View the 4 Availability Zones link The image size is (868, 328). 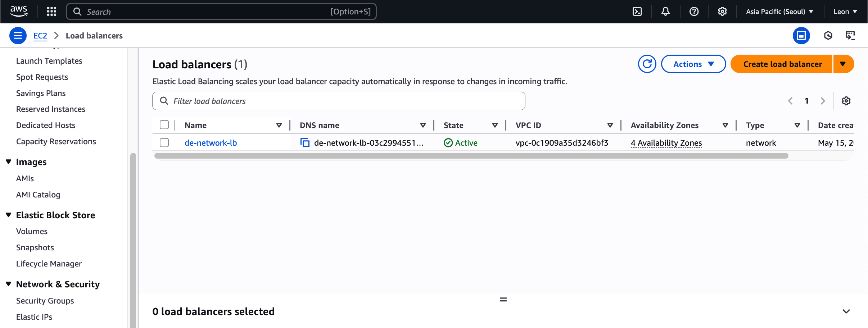[x=666, y=143]
